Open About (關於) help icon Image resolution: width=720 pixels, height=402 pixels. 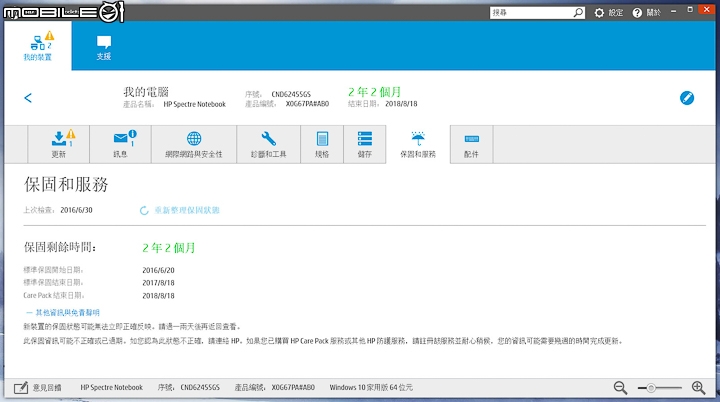click(x=647, y=13)
